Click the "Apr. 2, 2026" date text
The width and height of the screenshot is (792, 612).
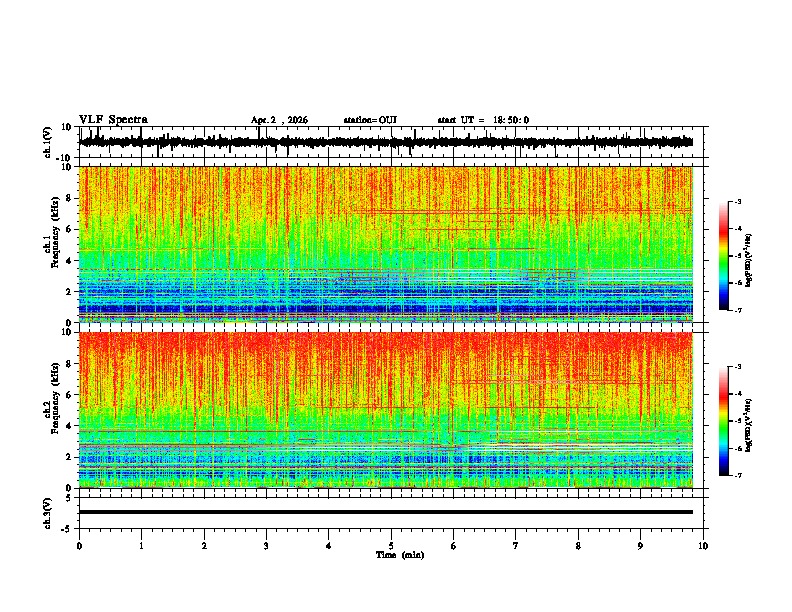coord(279,120)
